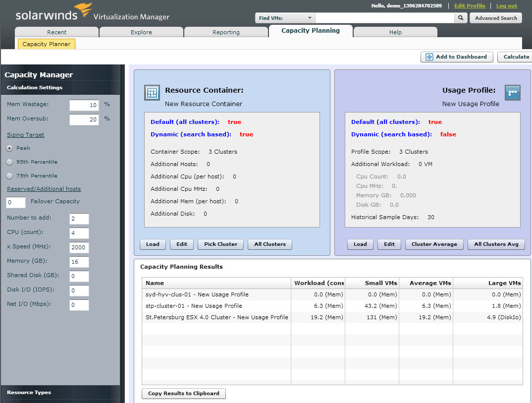Select the Peak sizing target
This screenshot has height=403, width=532.
pos(9,148)
